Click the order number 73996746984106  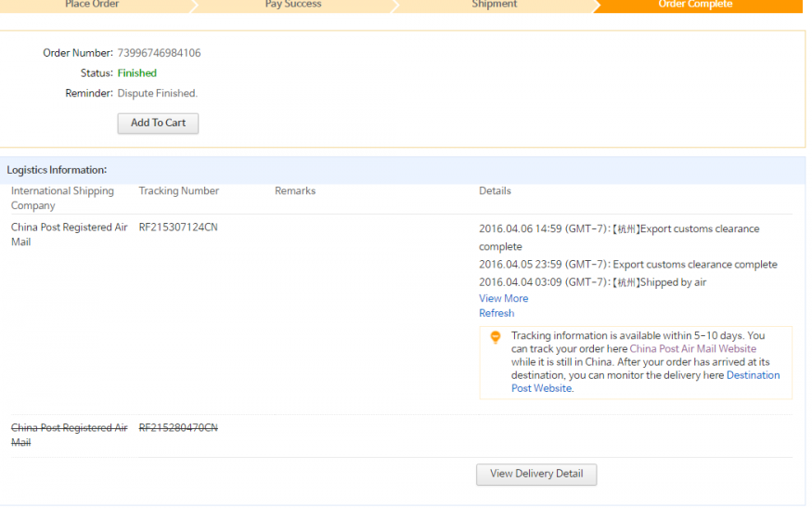tap(159, 53)
